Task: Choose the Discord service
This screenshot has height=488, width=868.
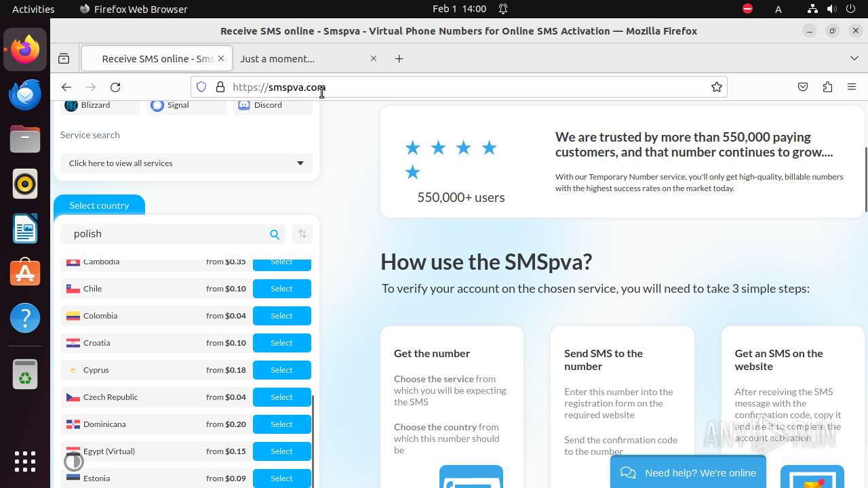Action: tap(273, 105)
